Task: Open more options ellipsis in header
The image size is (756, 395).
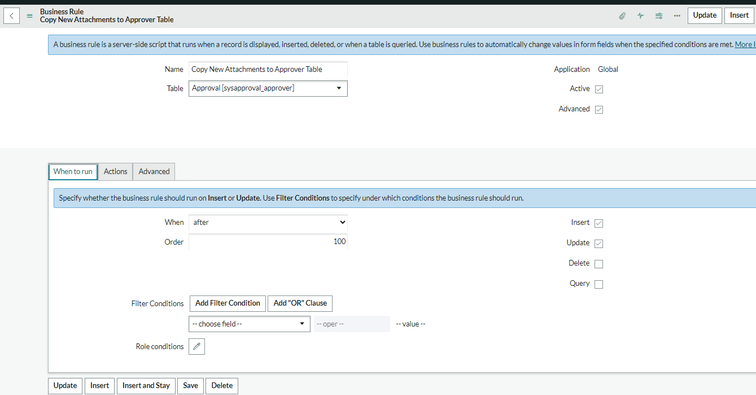Action: [x=677, y=16]
